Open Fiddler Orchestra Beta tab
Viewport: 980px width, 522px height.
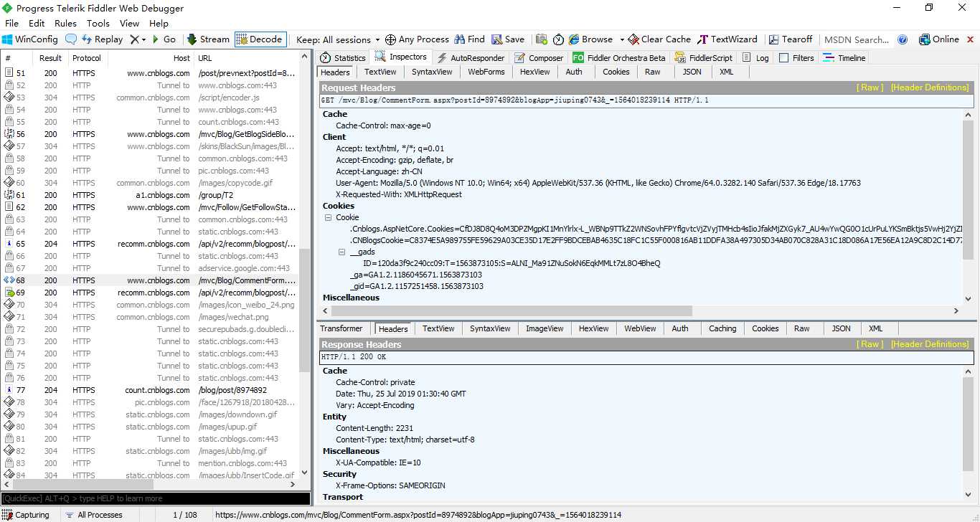coord(619,58)
